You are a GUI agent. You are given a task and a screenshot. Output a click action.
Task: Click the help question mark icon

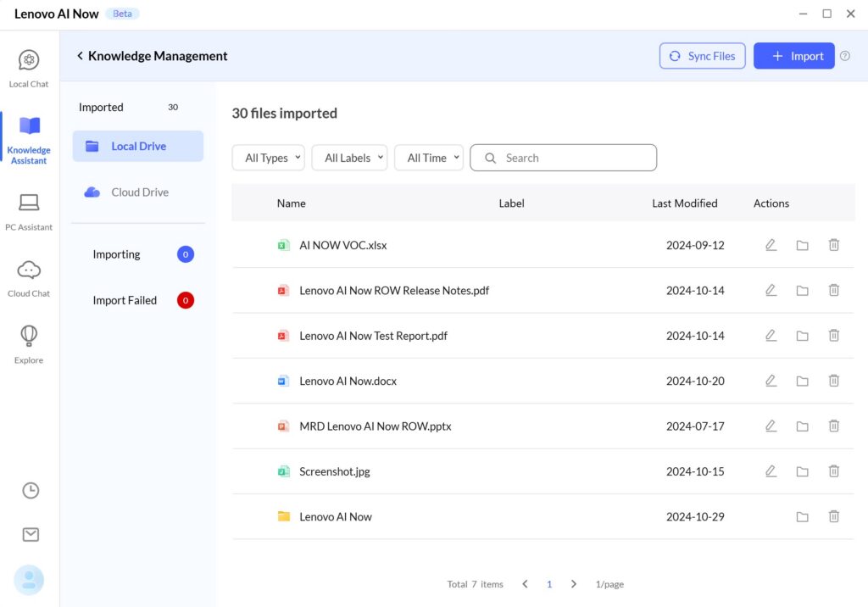point(845,56)
